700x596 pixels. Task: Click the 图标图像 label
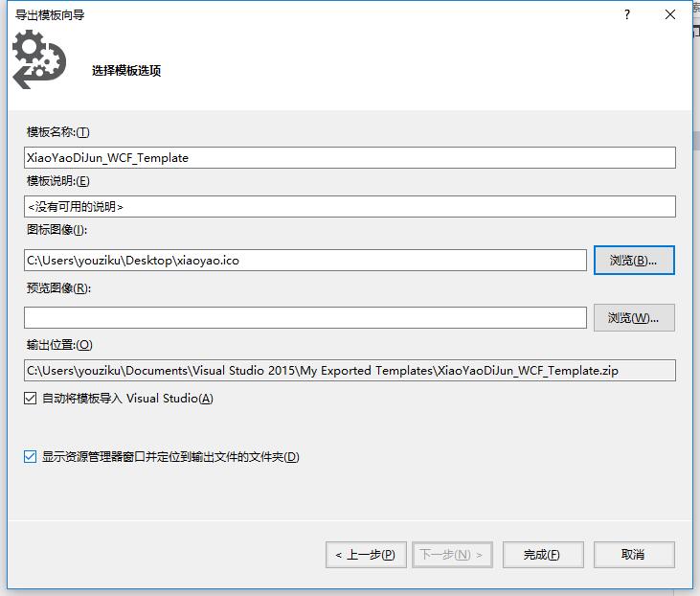click(x=56, y=230)
